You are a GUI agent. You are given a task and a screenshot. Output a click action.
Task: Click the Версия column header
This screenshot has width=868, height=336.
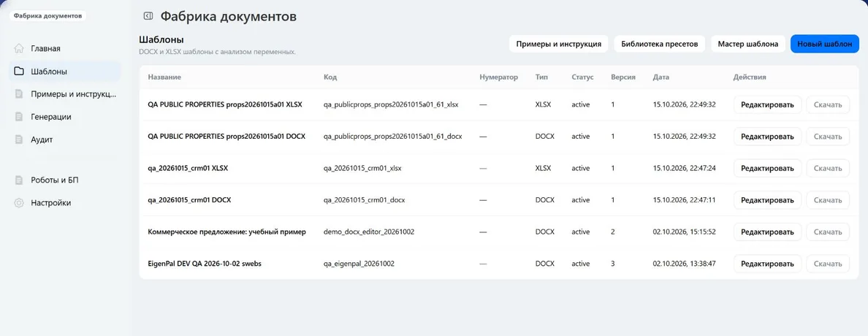point(623,77)
